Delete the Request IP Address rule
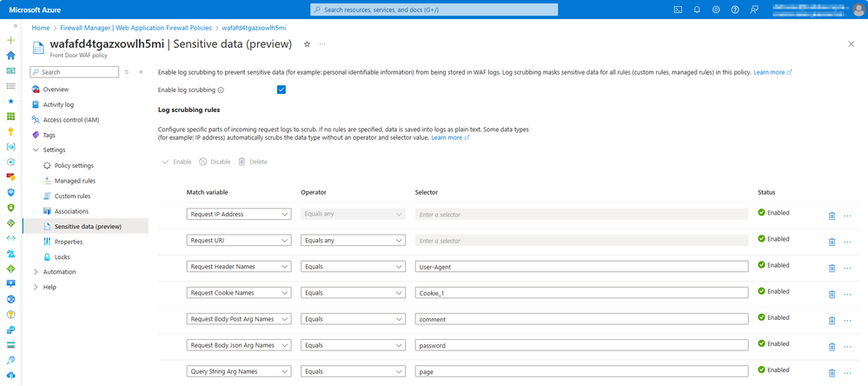Viewport: 868px width, 386px height. pos(832,216)
